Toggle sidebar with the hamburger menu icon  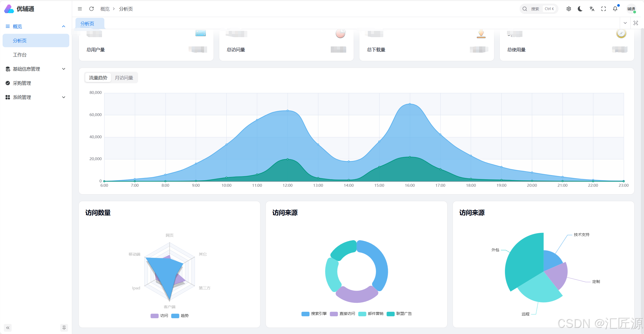point(80,9)
